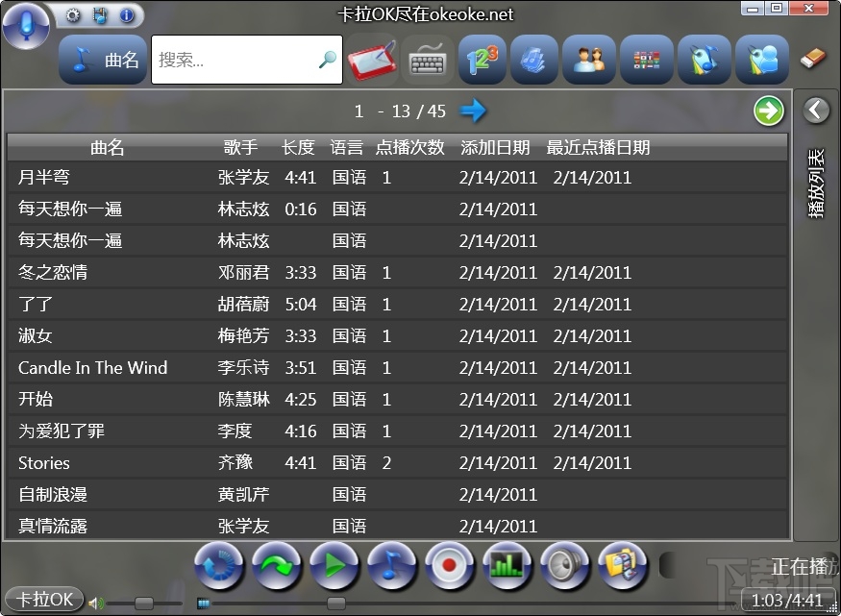Go to next page with blue arrow
Image resolution: width=841 pixels, height=616 pixels.
click(473, 111)
